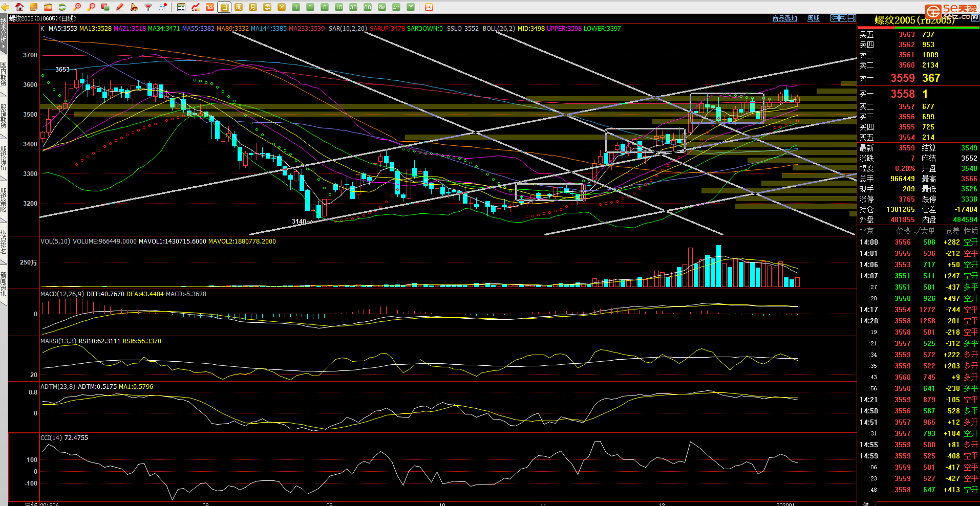Click the 螺纹2005(rb2005) title

pos(914,20)
